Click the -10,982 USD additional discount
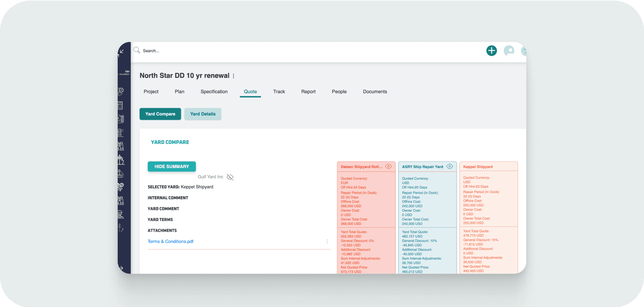This screenshot has height=307, width=644. 351,254
